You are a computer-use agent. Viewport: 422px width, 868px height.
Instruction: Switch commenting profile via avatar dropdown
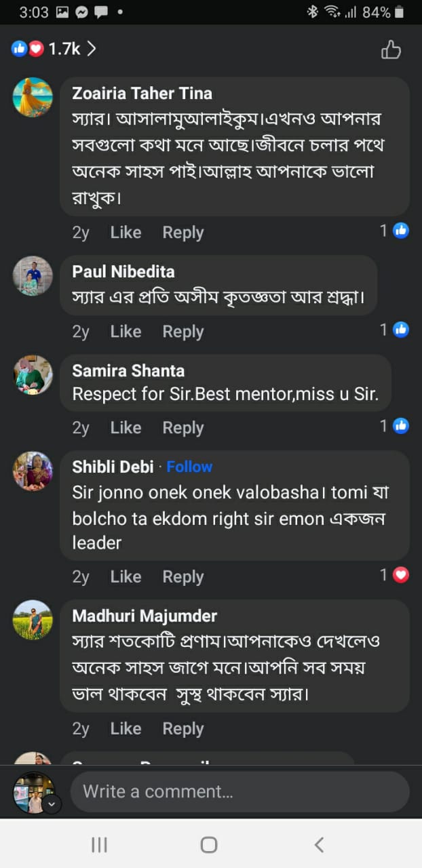[52, 804]
